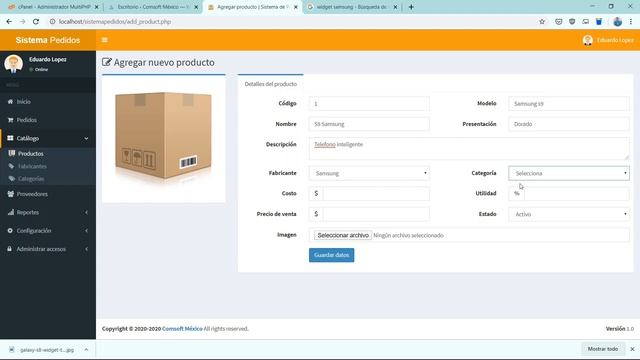This screenshot has height=360, width=640.
Task: Expand the Configuración sidebar section
Action: pos(48,231)
